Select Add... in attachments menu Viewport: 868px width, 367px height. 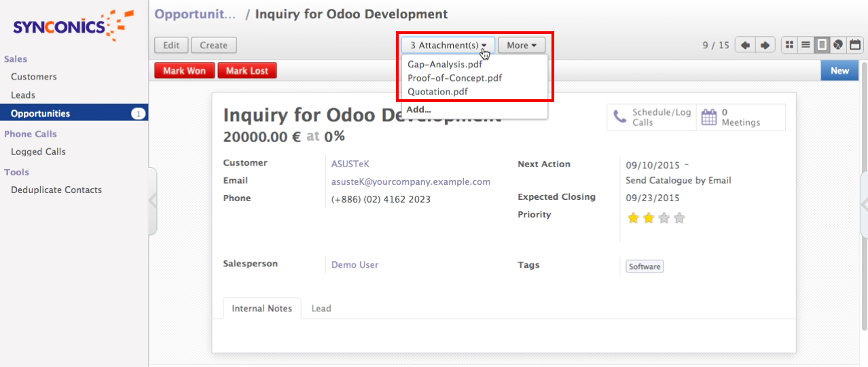[418, 109]
